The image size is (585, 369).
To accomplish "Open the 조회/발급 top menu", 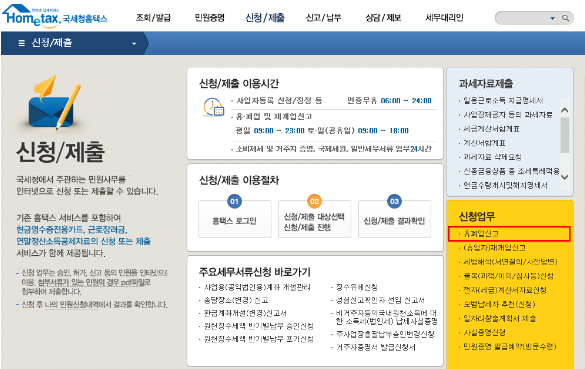I will 153,18.
